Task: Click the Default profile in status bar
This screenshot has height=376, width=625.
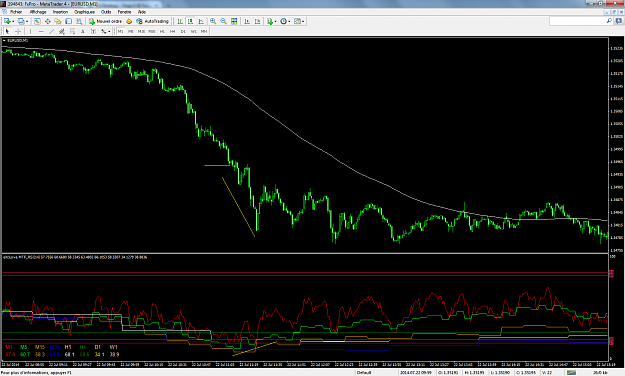Action: (x=364, y=373)
